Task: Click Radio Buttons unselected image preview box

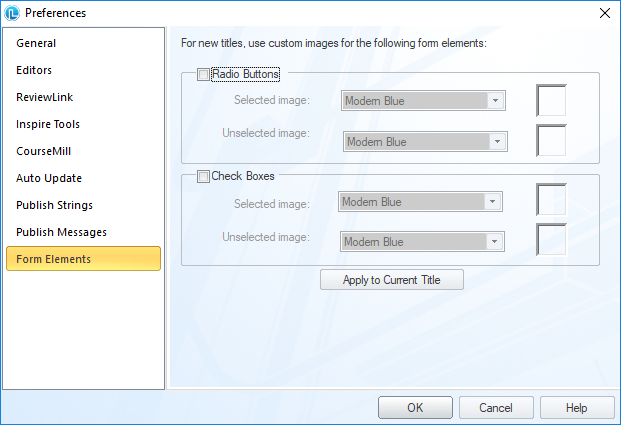Action: pyautogui.click(x=551, y=140)
